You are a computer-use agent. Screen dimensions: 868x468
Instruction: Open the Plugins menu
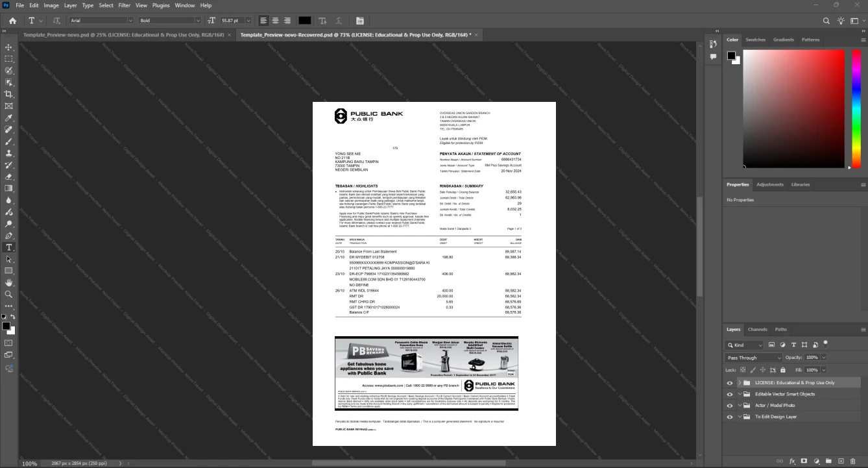click(x=161, y=5)
